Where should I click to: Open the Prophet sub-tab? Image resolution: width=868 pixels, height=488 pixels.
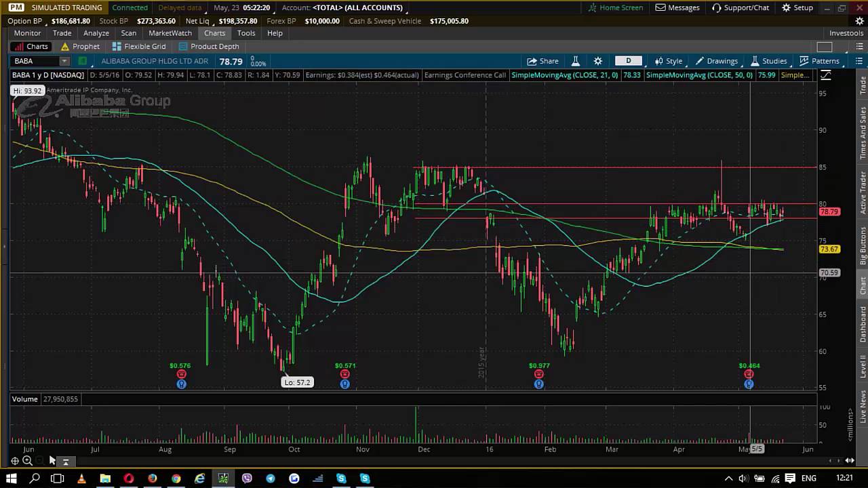point(80,47)
